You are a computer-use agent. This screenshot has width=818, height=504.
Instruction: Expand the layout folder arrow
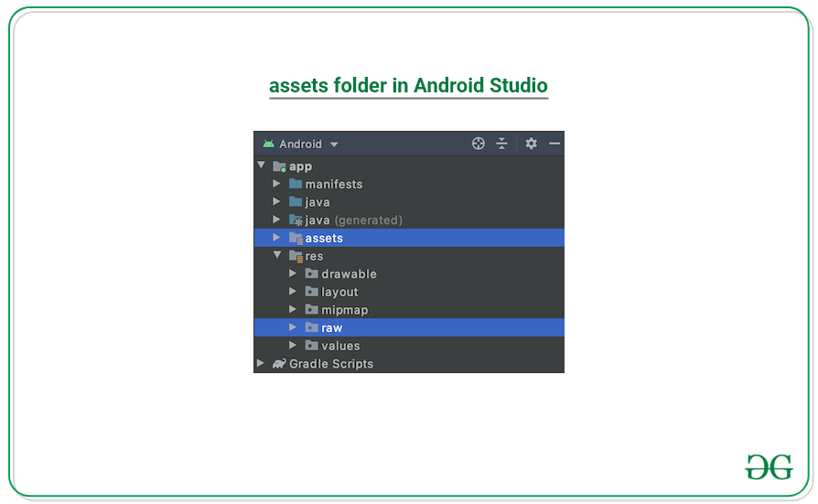click(x=293, y=291)
